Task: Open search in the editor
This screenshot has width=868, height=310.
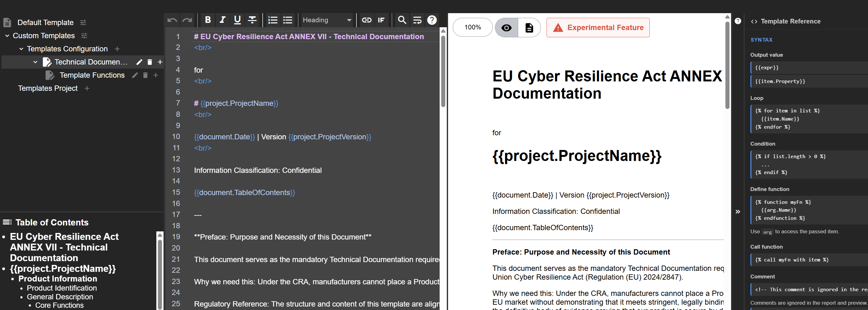Action: pos(402,20)
